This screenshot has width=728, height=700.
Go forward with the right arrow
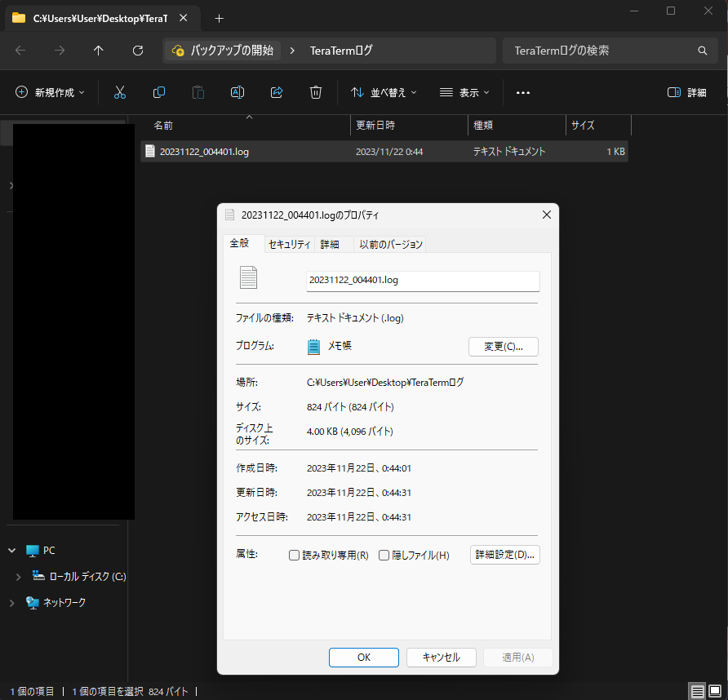(x=60, y=50)
